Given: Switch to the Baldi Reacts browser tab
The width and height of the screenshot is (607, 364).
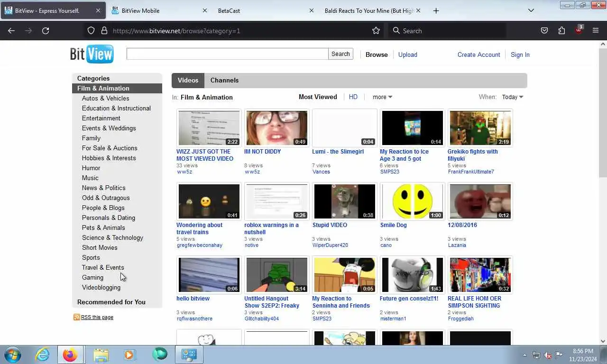Looking at the screenshot, I should [x=372, y=10].
